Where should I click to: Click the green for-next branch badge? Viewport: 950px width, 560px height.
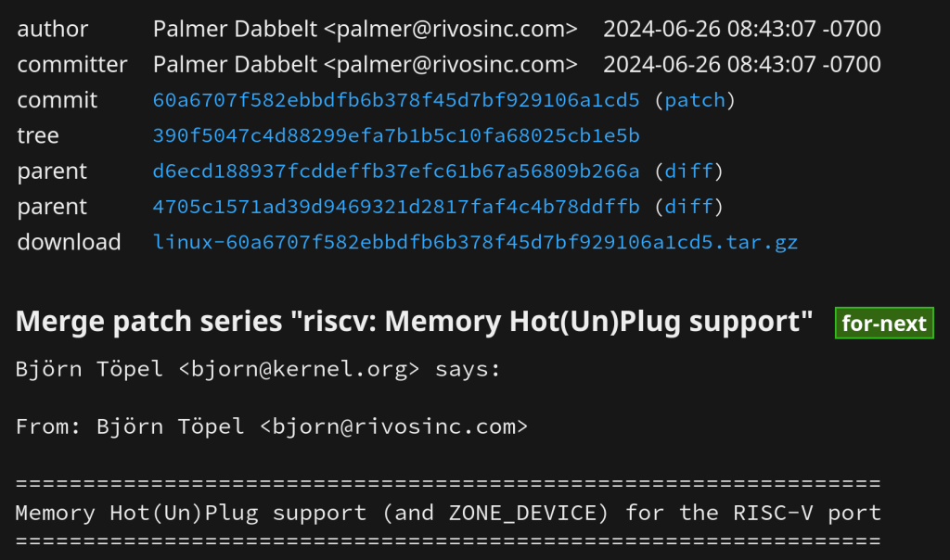coord(883,324)
